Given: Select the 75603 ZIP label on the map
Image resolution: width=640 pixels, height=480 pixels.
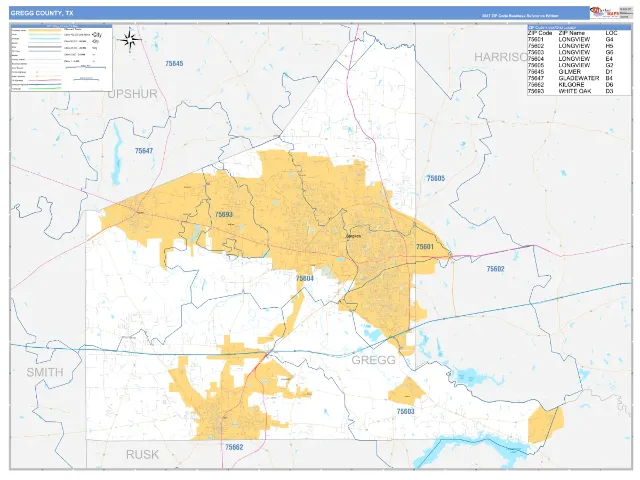Looking at the screenshot, I should [x=405, y=411].
